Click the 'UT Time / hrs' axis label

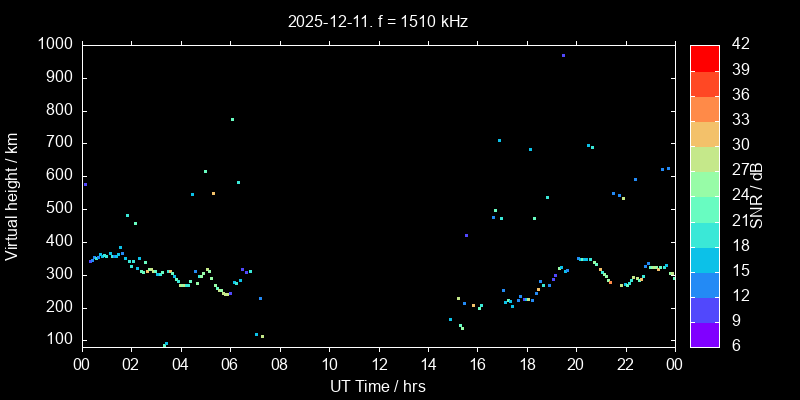click(x=378, y=386)
